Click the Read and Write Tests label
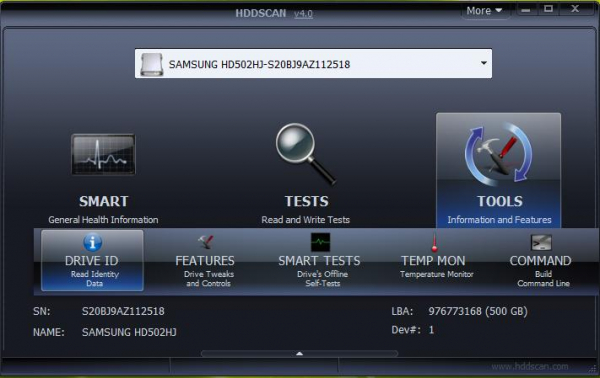 [305, 220]
